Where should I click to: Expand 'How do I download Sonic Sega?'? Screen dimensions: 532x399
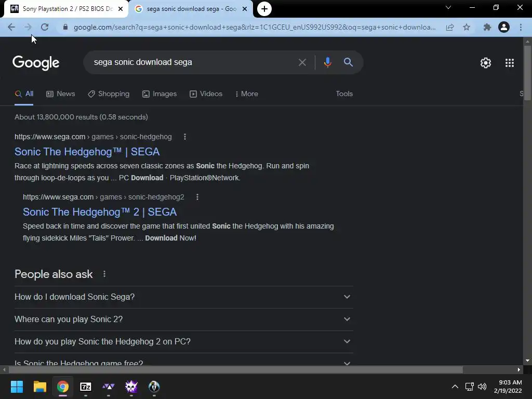pyautogui.click(x=183, y=297)
